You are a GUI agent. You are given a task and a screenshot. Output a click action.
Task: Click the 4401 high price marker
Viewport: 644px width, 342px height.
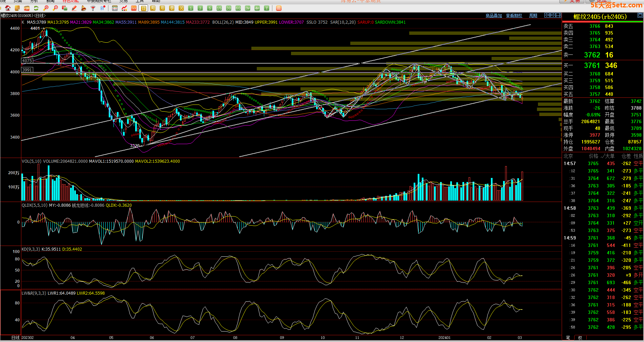(x=35, y=28)
